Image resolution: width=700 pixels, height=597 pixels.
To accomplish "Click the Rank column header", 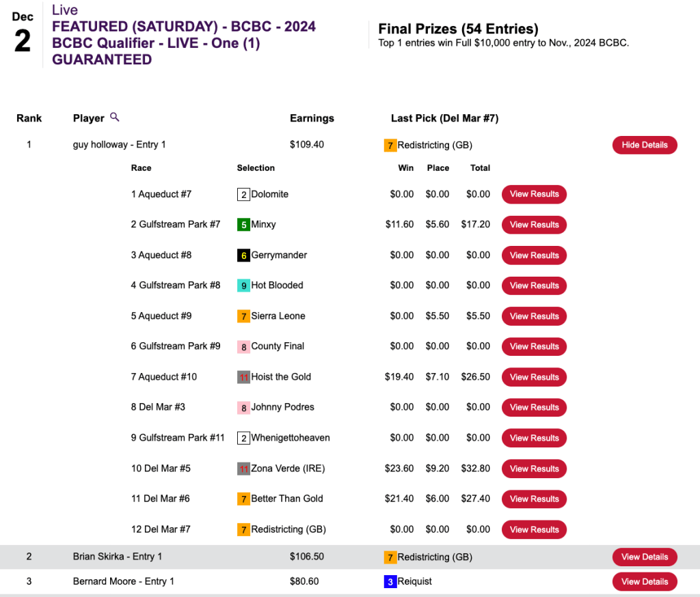I will [x=29, y=118].
